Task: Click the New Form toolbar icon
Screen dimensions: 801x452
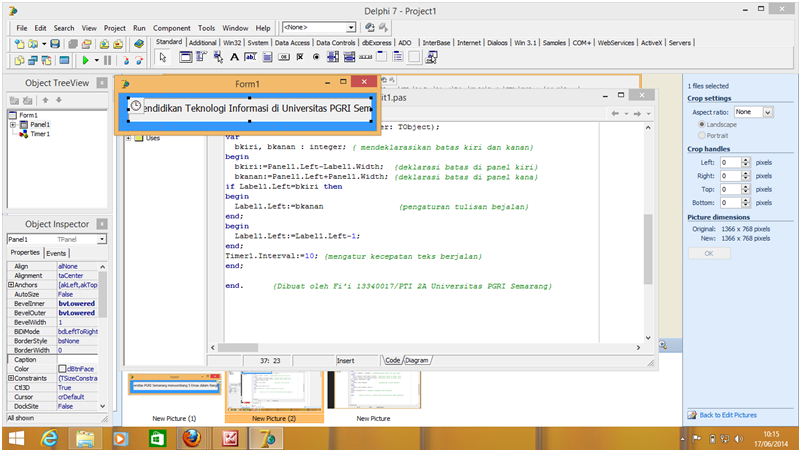Action: click(64, 60)
